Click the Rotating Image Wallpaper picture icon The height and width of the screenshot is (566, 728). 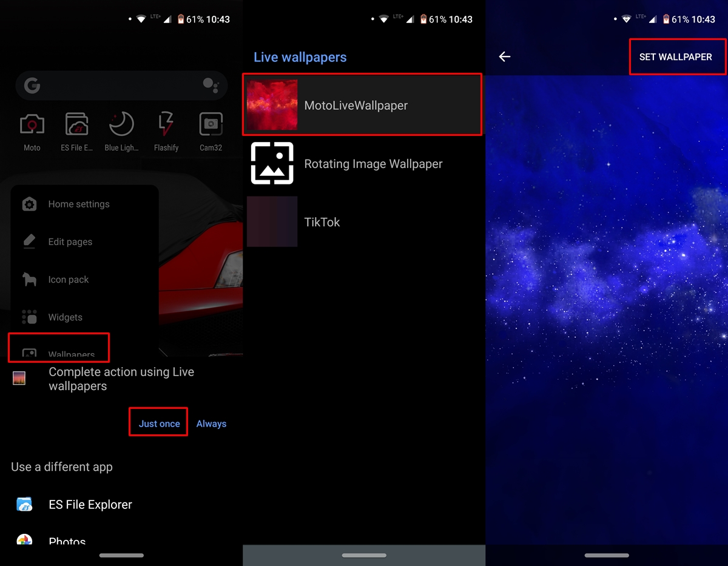(272, 163)
